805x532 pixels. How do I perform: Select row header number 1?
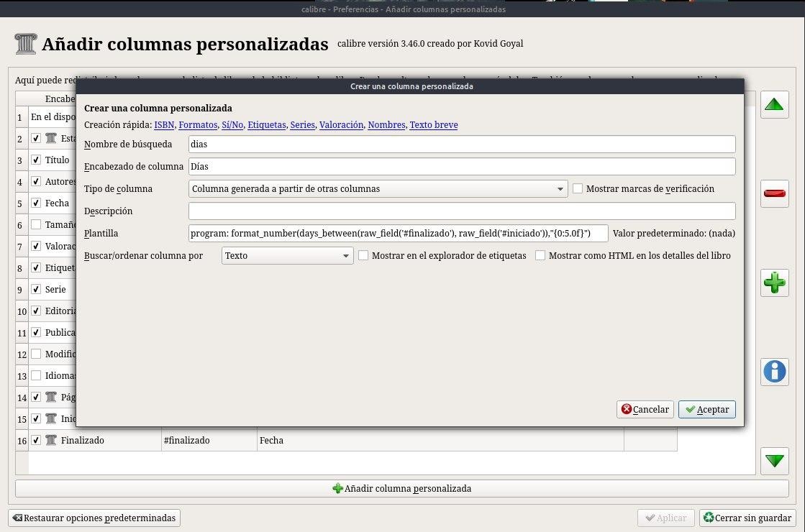point(22,117)
